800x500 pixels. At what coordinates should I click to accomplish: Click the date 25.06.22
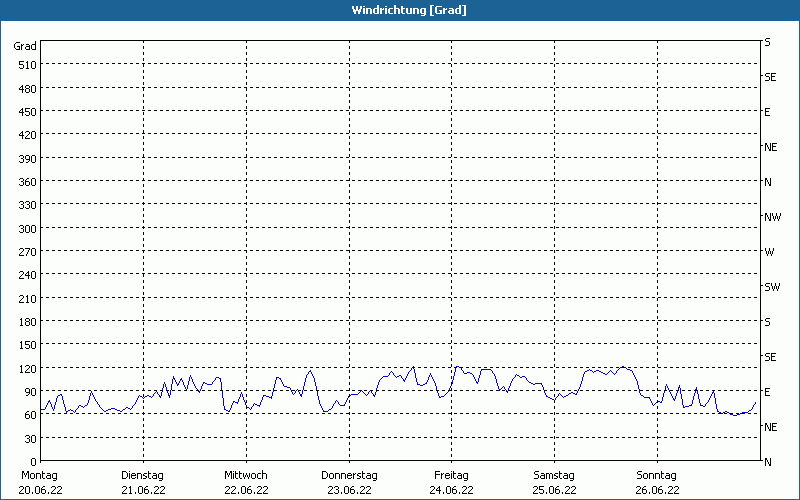(555, 491)
